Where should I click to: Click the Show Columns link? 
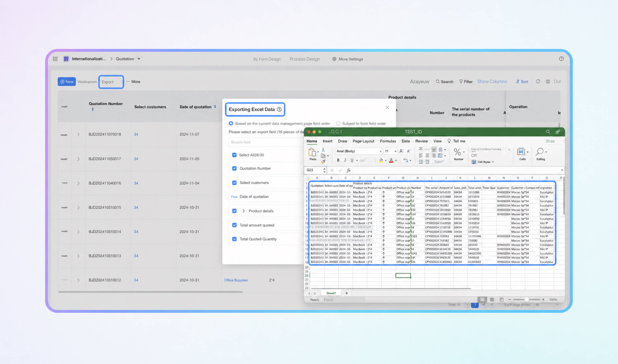point(492,81)
